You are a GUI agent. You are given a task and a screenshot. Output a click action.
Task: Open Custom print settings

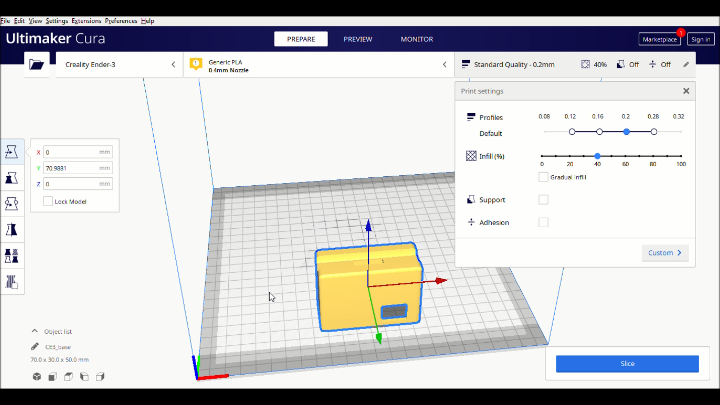point(665,253)
